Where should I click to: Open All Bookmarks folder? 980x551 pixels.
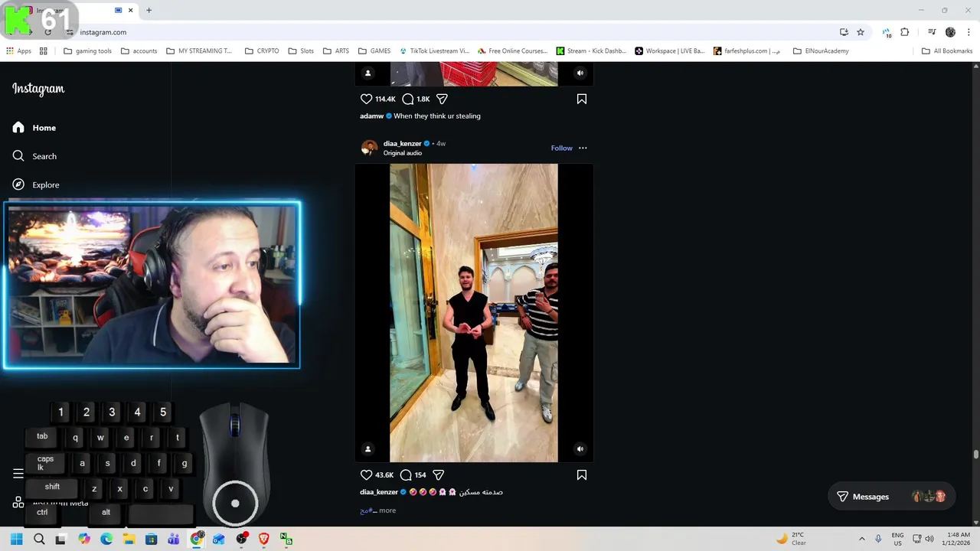click(946, 51)
